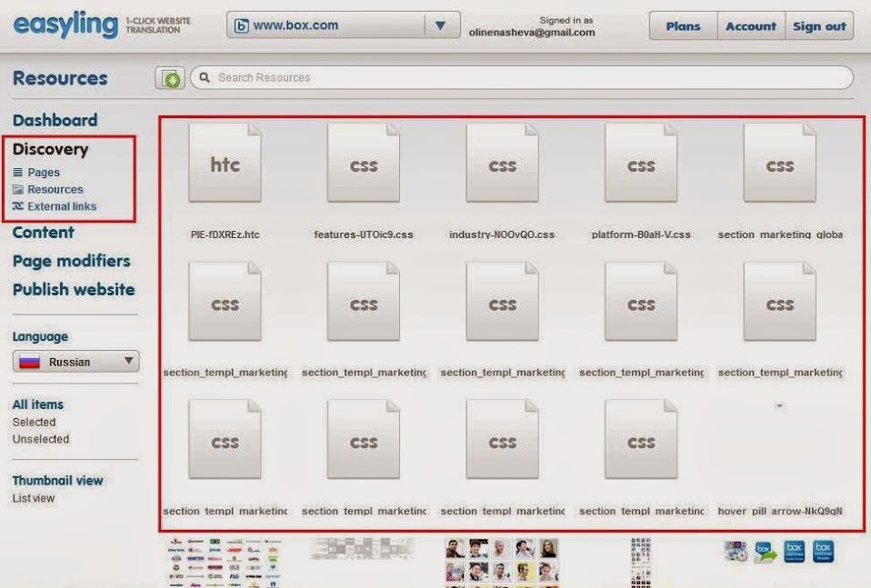The image size is (871, 588).
Task: Open the Discovery section
Action: coord(51,149)
